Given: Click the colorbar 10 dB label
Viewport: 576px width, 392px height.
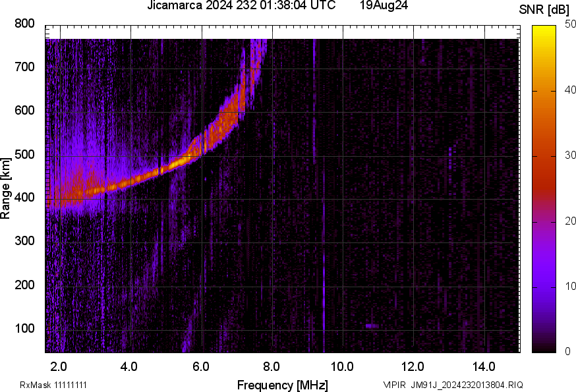Looking at the screenshot, I should coord(570,286).
